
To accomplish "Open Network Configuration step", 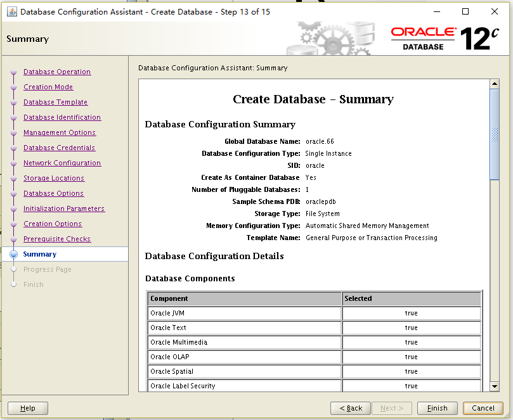I will click(x=62, y=163).
